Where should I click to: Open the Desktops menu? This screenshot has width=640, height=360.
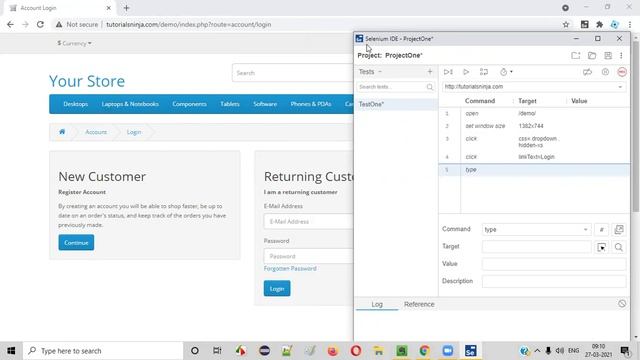coord(76,104)
